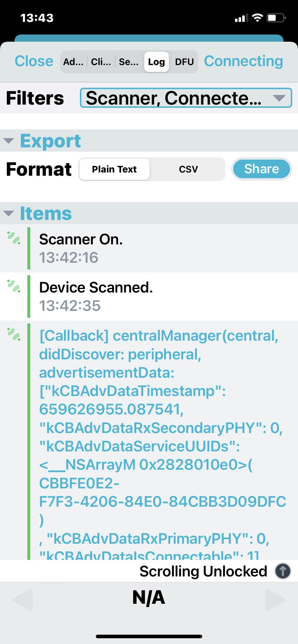Select Plain Text export format
The width and height of the screenshot is (298, 644).
(x=114, y=169)
